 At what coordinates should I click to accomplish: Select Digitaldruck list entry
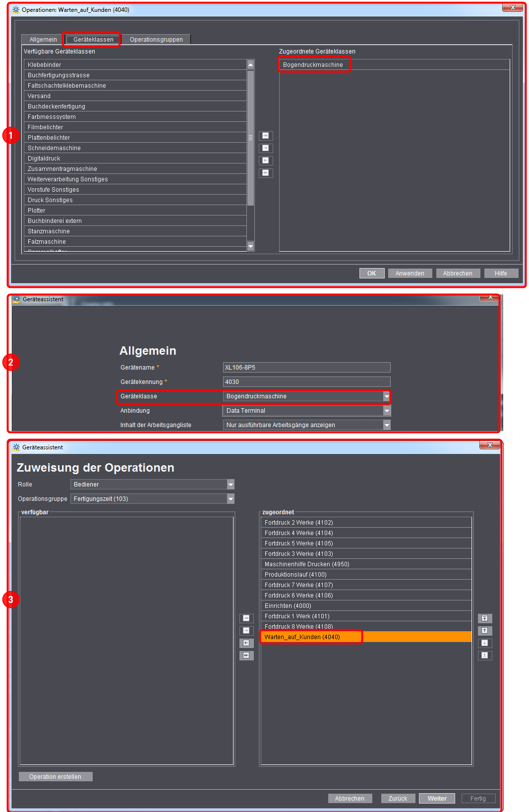click(135, 159)
